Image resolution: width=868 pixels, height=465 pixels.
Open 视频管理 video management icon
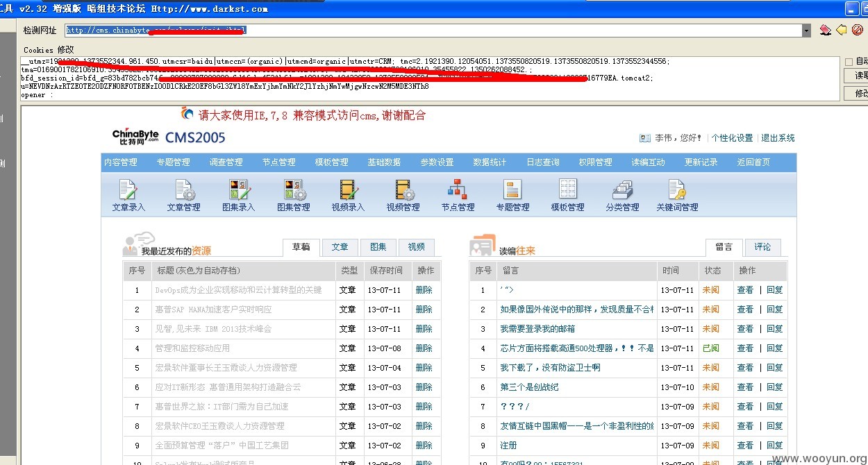click(x=403, y=196)
